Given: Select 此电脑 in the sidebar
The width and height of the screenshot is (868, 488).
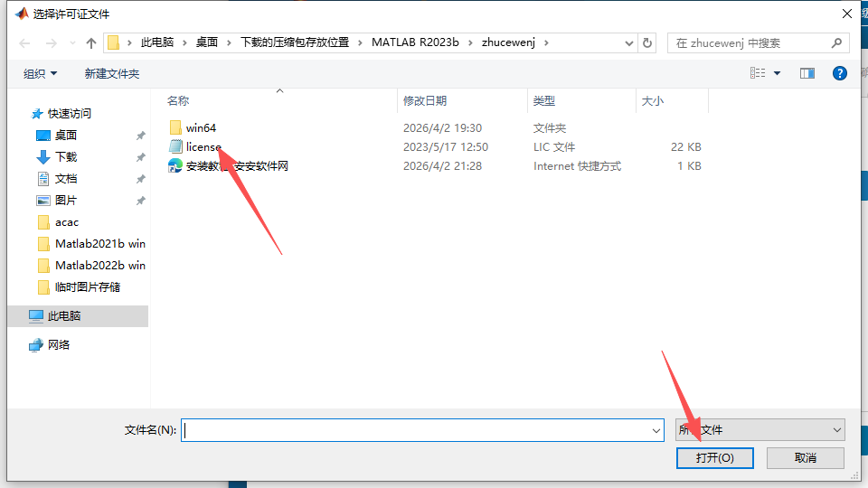Looking at the screenshot, I should pos(78,316).
